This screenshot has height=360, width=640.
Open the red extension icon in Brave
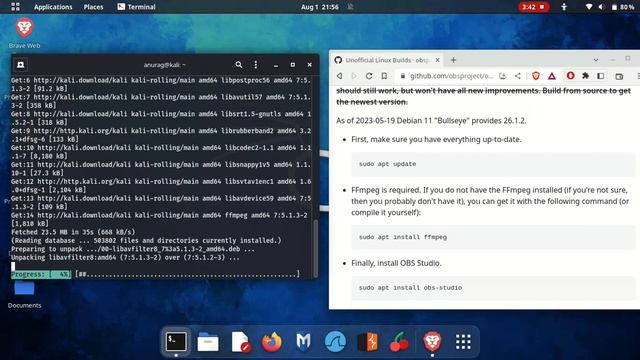[x=570, y=76]
